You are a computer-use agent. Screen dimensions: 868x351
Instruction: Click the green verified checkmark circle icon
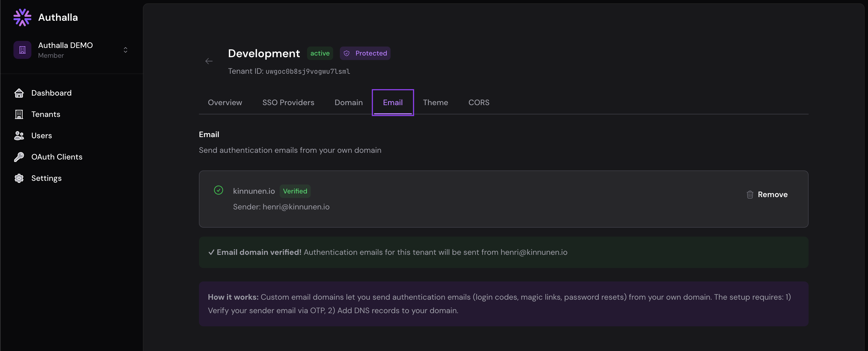click(218, 190)
